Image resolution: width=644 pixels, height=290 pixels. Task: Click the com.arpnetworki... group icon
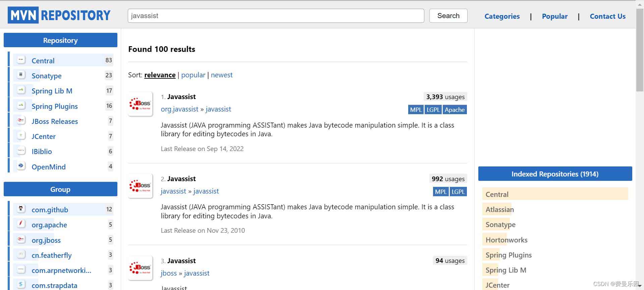point(21,270)
